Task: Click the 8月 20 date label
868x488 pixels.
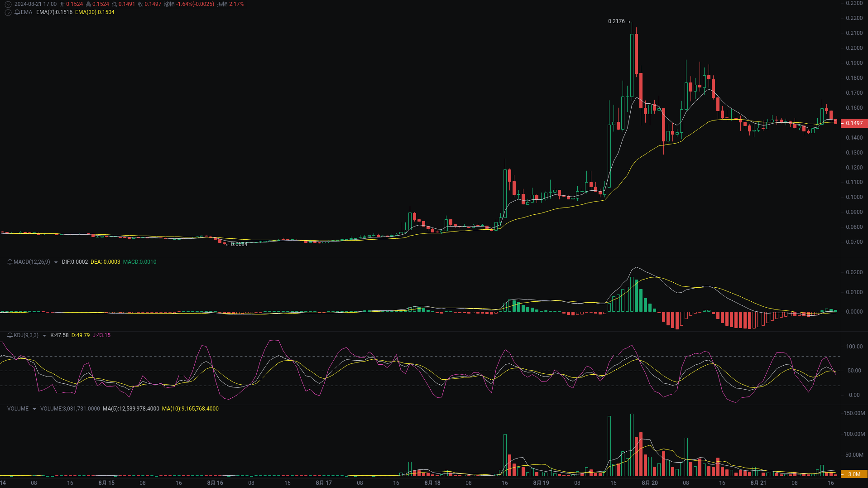Action: click(650, 483)
